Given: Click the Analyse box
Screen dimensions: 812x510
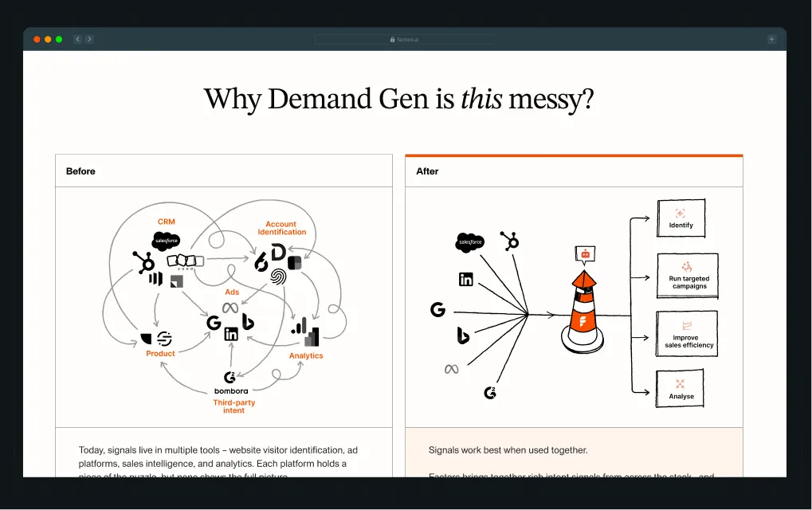Looking at the screenshot, I should pos(680,388).
